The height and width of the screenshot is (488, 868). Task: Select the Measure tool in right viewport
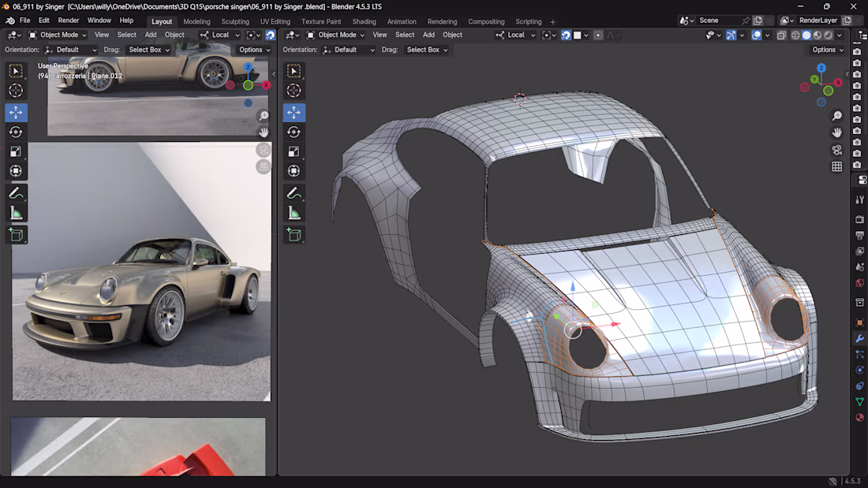[x=294, y=213]
